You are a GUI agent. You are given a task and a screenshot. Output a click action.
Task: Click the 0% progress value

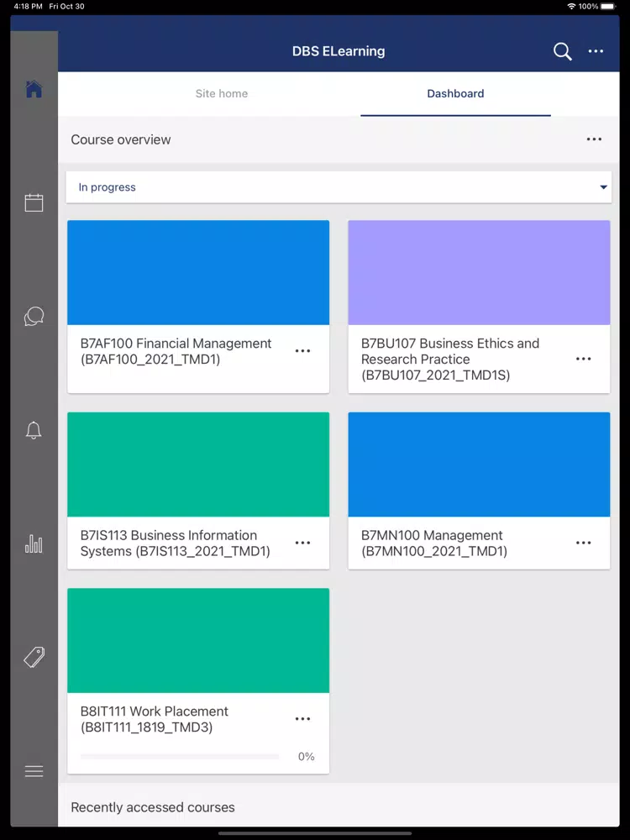pos(306,757)
